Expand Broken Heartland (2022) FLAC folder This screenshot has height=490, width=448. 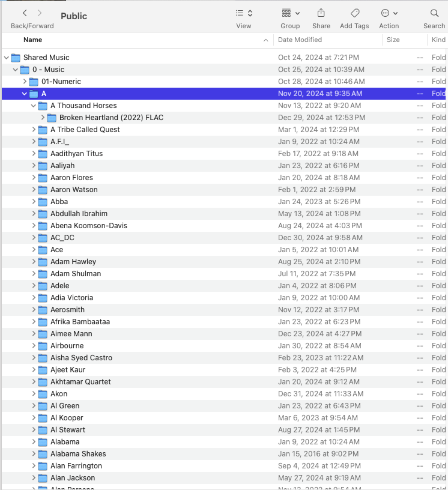(x=43, y=118)
